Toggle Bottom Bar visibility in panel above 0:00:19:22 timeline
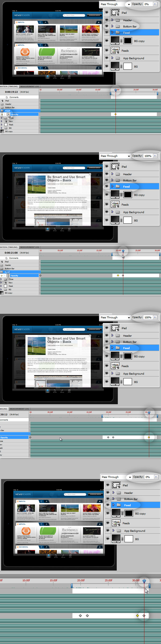Viewport: 161px width, 644px height. click(x=107, y=26)
